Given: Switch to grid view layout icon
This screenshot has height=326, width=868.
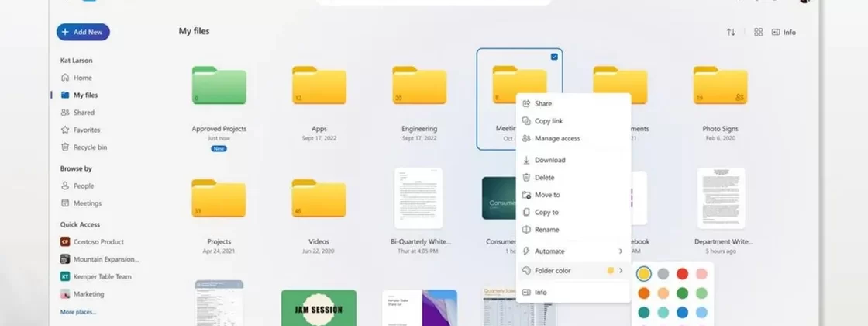Looking at the screenshot, I should (758, 33).
